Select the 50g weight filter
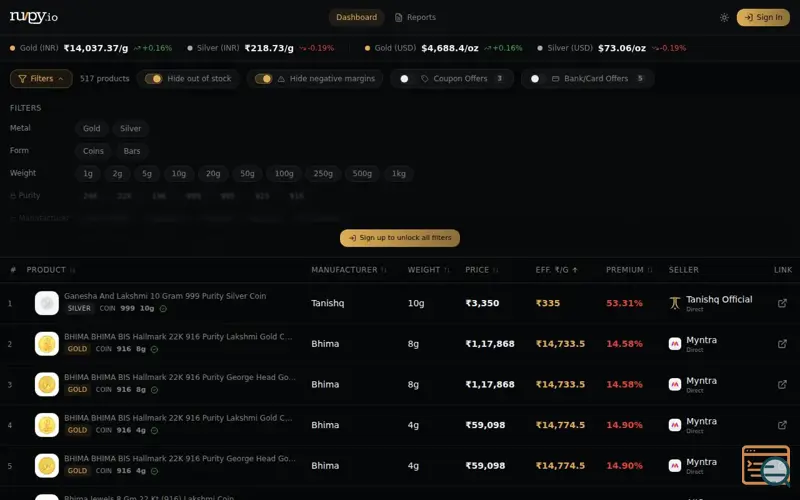The height and width of the screenshot is (500, 800). coord(247,173)
